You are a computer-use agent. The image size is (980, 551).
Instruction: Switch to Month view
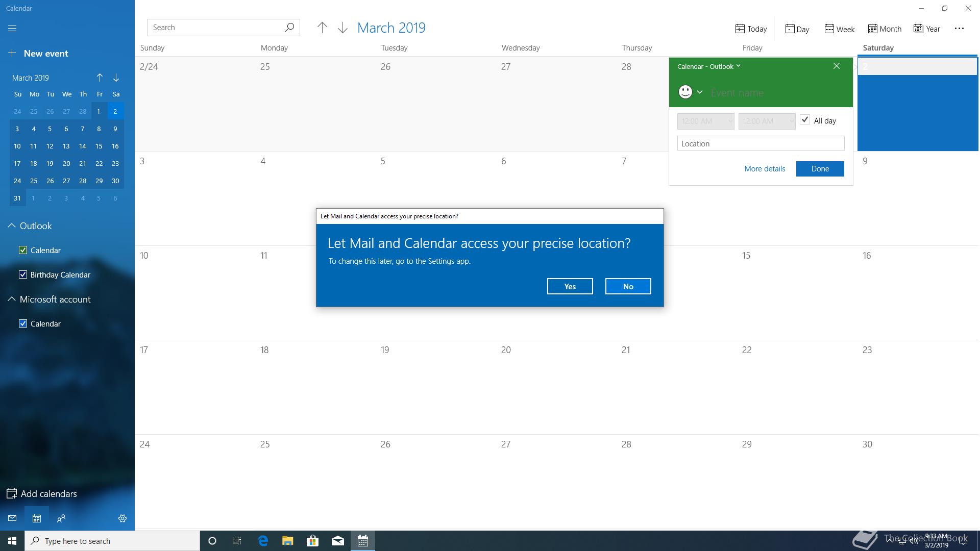pos(885,29)
